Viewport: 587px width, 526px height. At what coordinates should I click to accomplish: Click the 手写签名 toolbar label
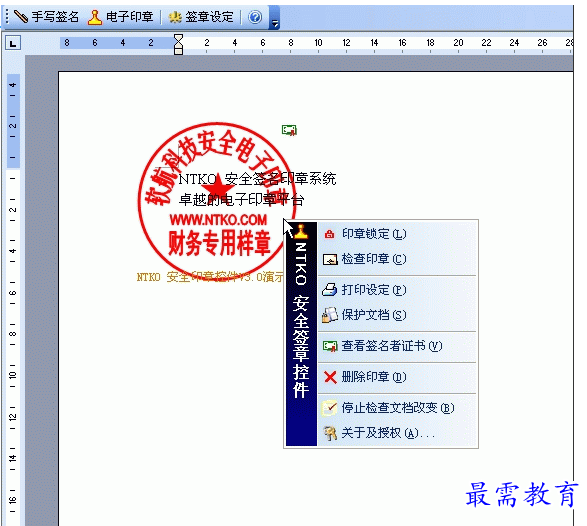pyautogui.click(x=55, y=17)
